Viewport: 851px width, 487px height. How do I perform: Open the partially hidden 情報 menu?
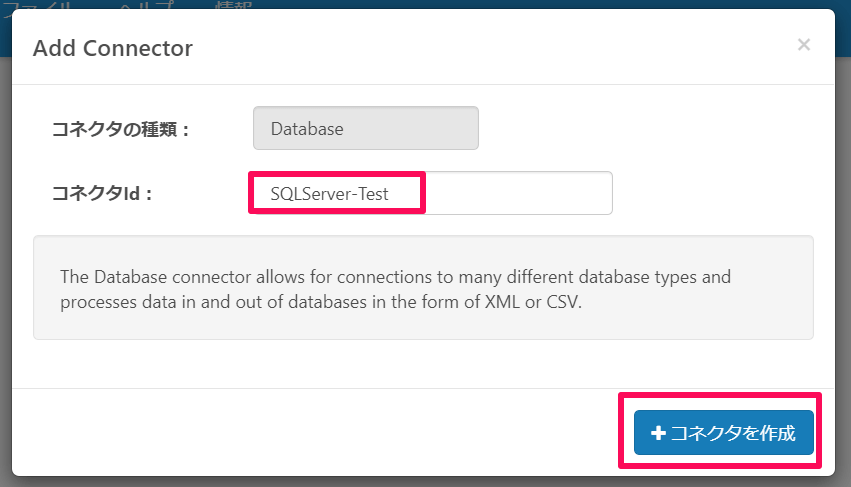(x=233, y=5)
